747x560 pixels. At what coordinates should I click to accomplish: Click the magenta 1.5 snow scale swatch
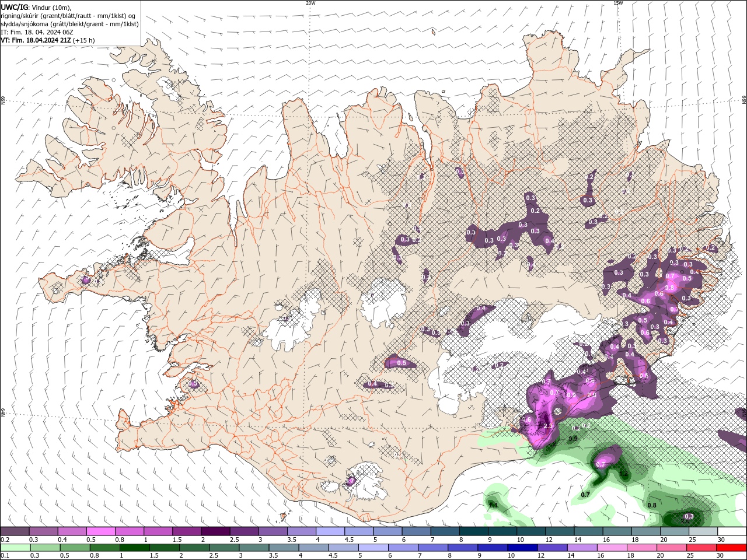186,531
